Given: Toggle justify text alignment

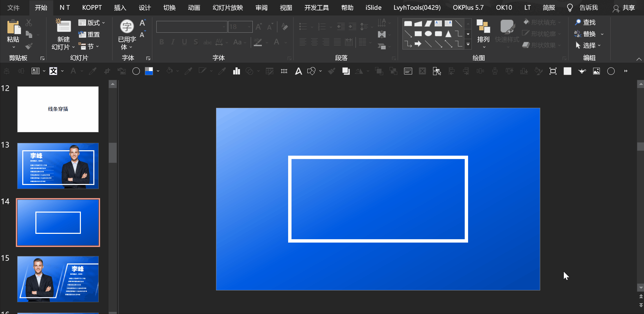Looking at the screenshot, I should click(337, 42).
